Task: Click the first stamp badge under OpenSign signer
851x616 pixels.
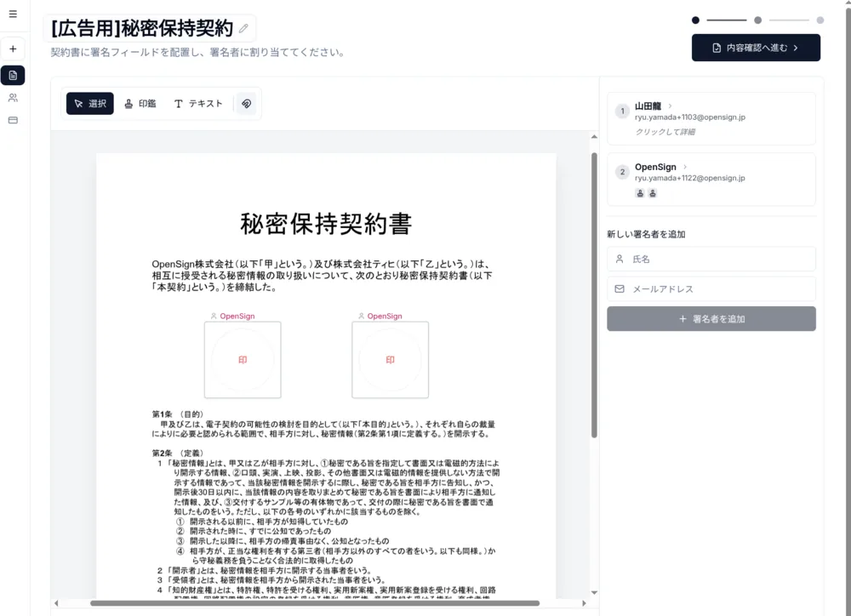Action: pos(639,193)
